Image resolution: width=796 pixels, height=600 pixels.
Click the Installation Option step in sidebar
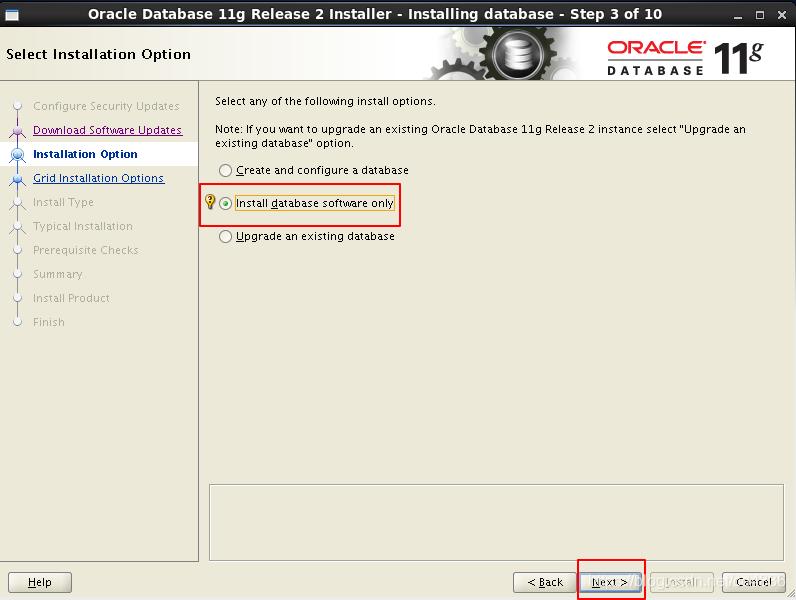click(x=85, y=154)
